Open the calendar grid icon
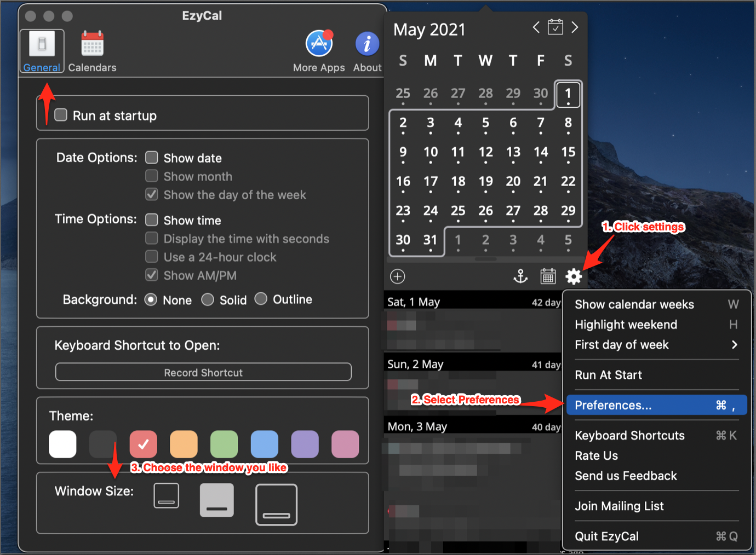The image size is (756, 555). pos(548,276)
